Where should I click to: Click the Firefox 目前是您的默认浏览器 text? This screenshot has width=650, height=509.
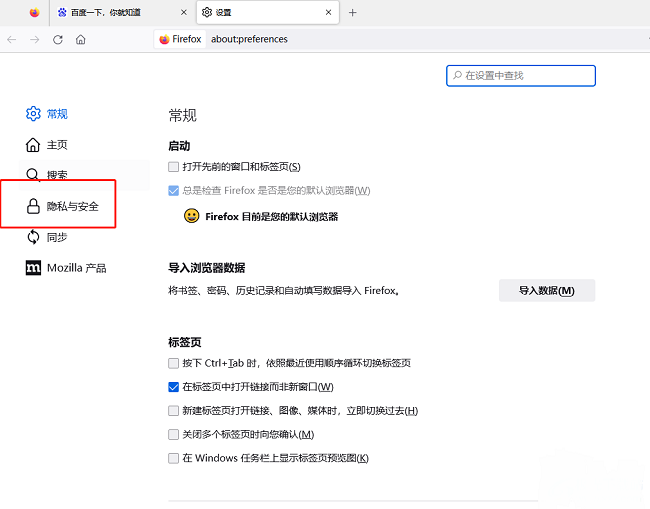(x=272, y=216)
